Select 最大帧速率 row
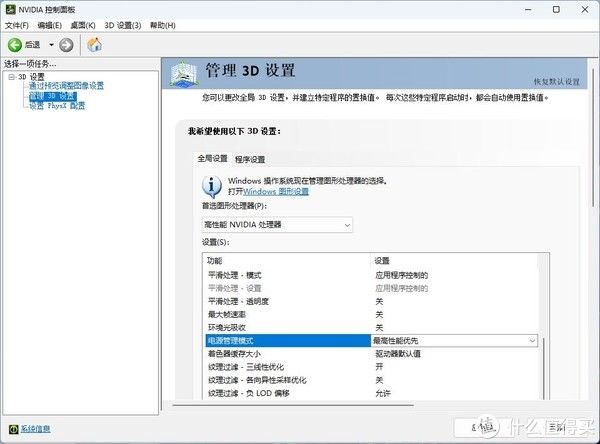 pos(371,314)
